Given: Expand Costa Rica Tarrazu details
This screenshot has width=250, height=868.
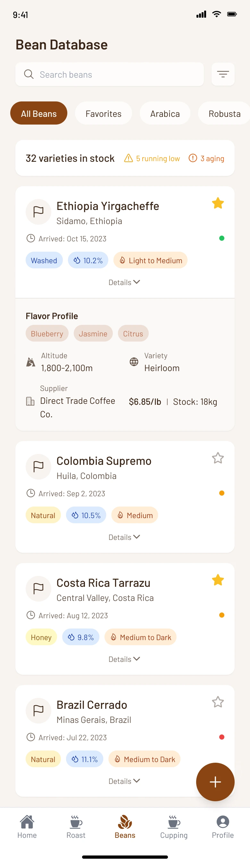Looking at the screenshot, I should point(124,659).
